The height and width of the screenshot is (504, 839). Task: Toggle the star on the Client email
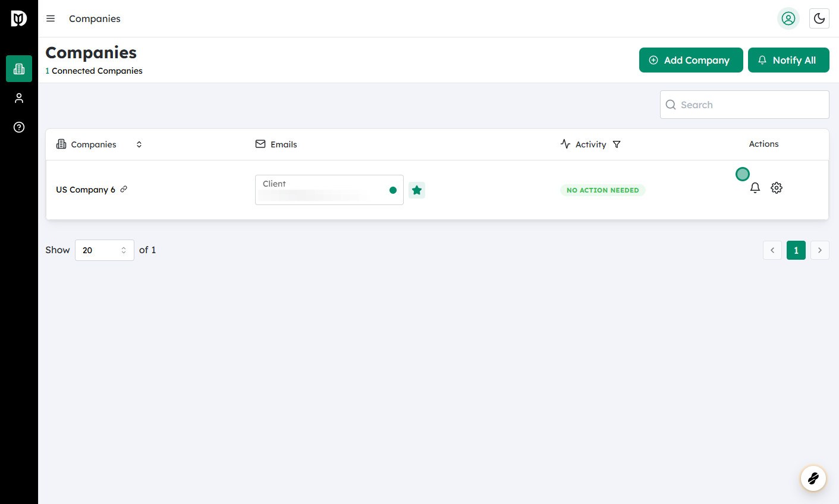416,190
